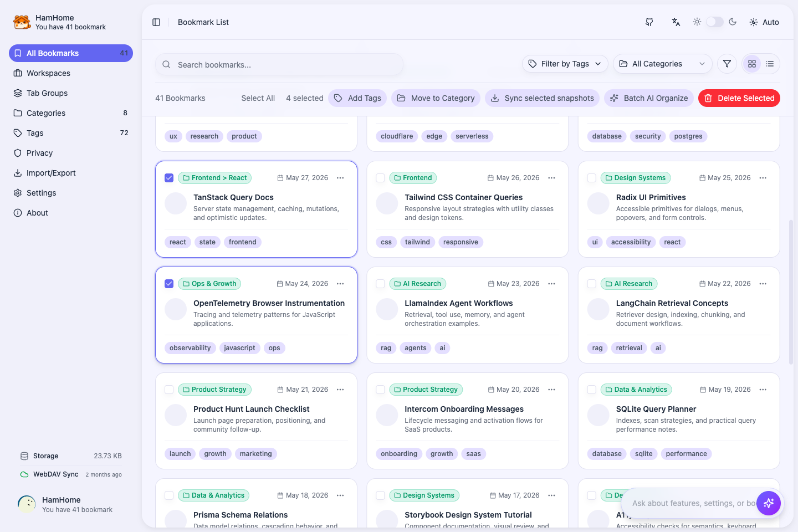The height and width of the screenshot is (532, 798).
Task: Click the Search bookmarks field
Action: coord(279,64)
